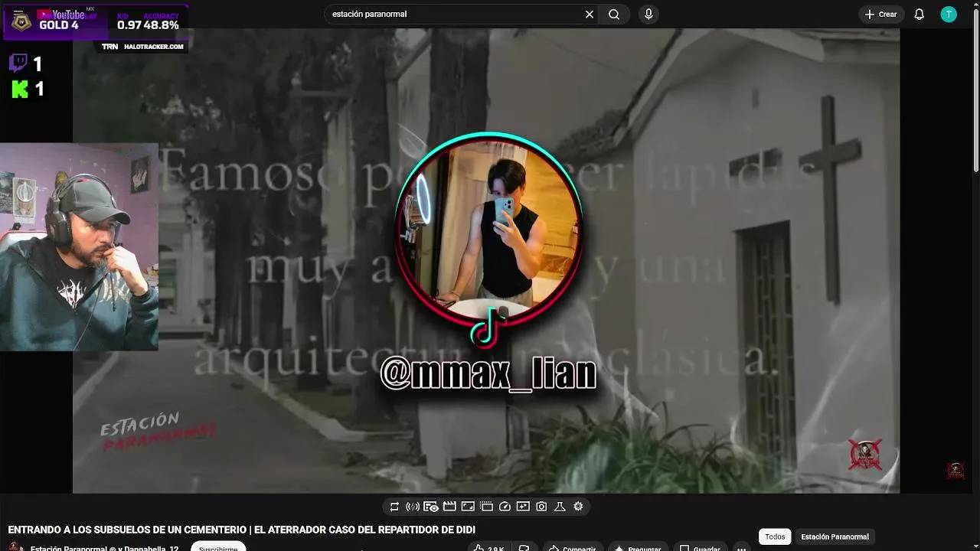The width and height of the screenshot is (980, 551).
Task: Run search with magnifier button
Action: tap(614, 14)
